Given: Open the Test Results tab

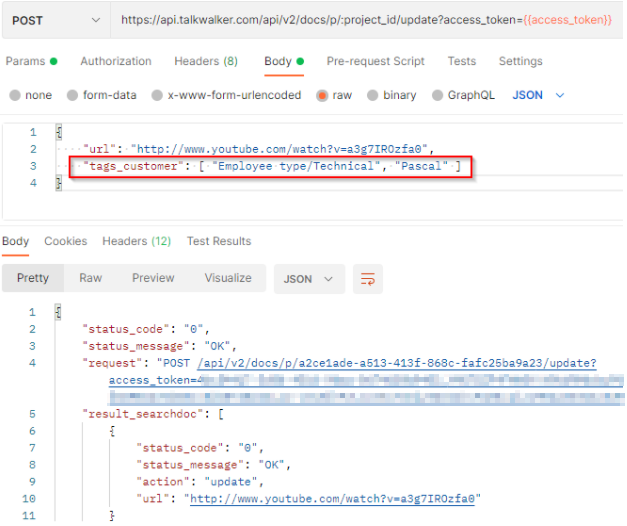Looking at the screenshot, I should tap(219, 241).
